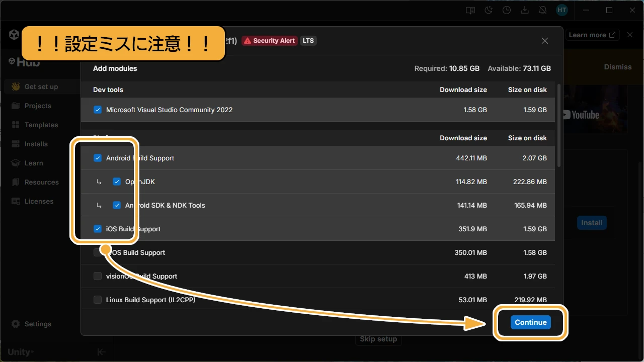Go to Installs in the sidebar
Screen dimensions: 644x362
point(36,144)
